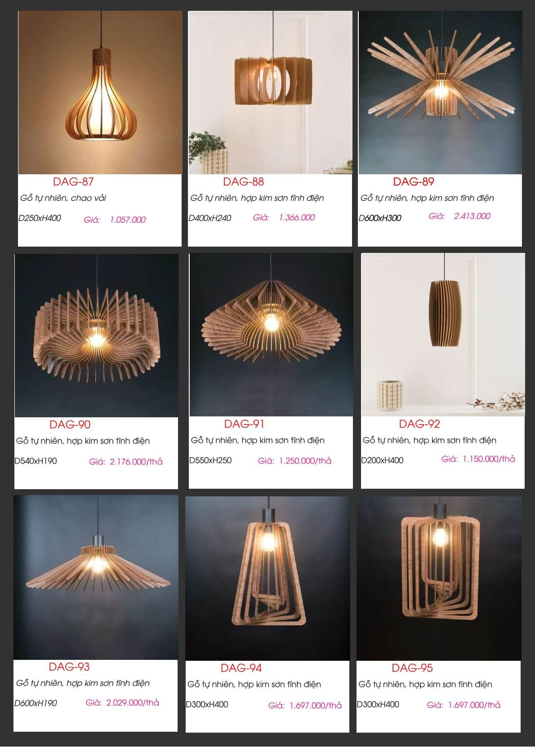Select the DAG-94 trapezoid spiral lamp photo
The width and height of the screenshot is (535, 756).
(267, 579)
